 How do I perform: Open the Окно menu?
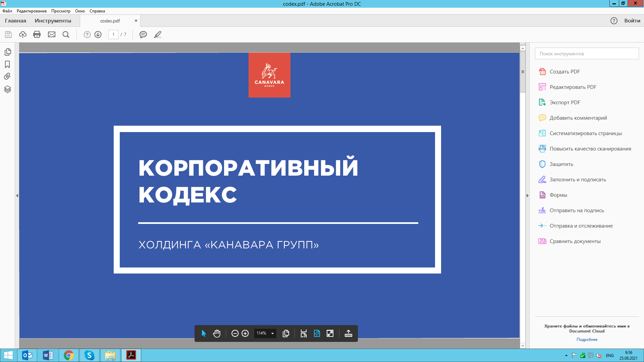(x=80, y=11)
